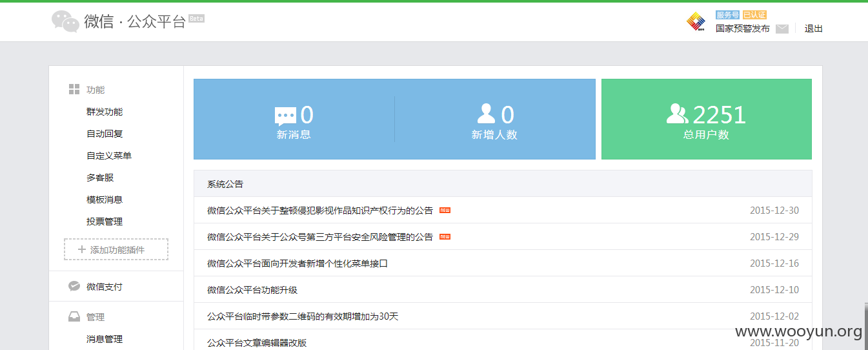
Task: Click the NEW badge on 整顿侵犯影视作品 announcement
Action: (445, 211)
